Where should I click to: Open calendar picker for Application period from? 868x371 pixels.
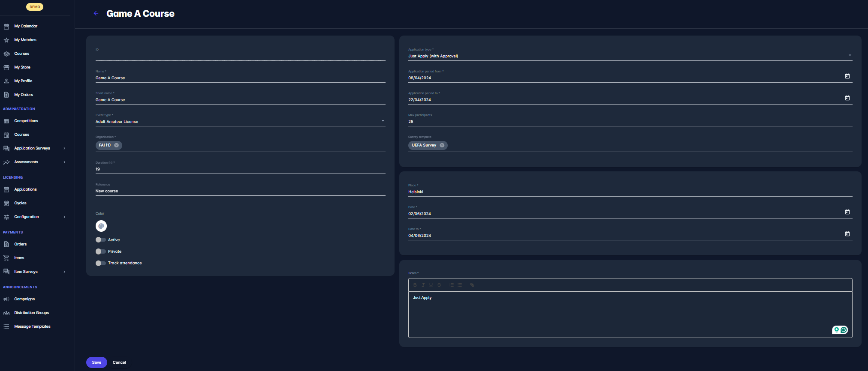pos(847,76)
